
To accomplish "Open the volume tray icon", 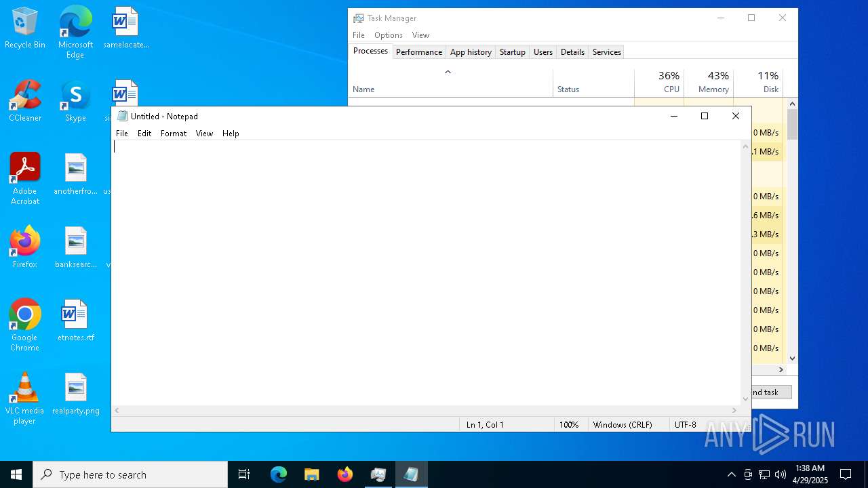I will click(x=781, y=474).
